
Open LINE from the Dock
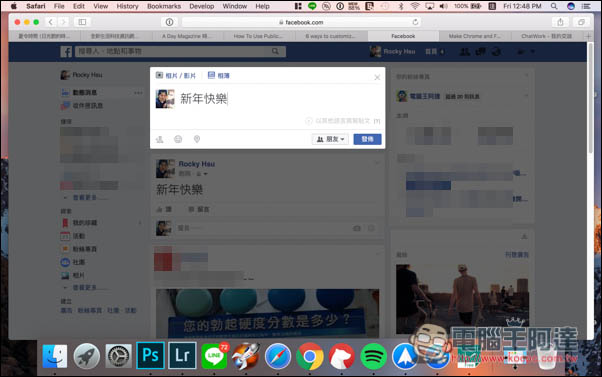coord(214,356)
